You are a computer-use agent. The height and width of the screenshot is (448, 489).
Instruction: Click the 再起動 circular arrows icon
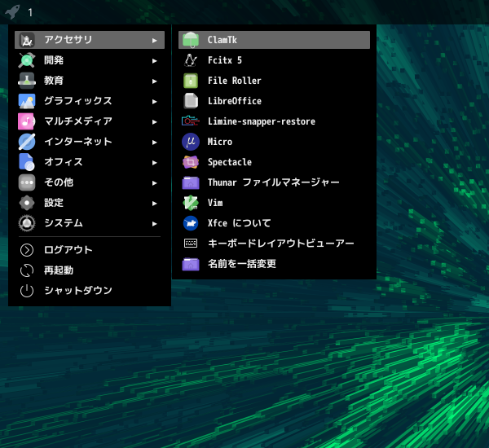click(x=27, y=270)
